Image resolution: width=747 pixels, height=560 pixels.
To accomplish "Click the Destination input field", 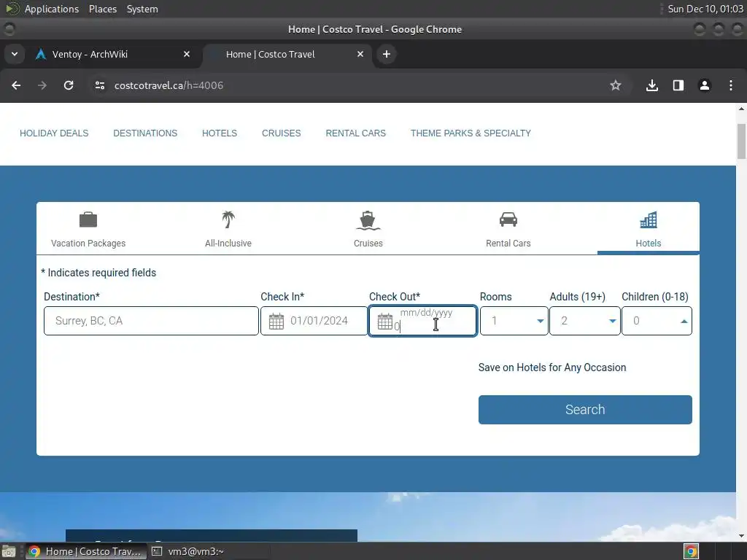I will [151, 321].
